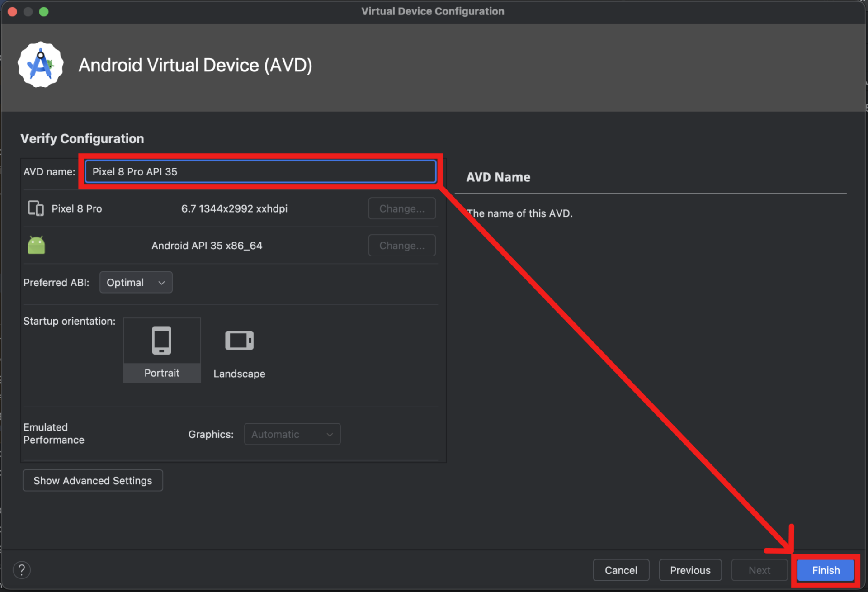Viewport: 868px width, 592px height.
Task: Click the AVD name text field
Action: tap(260, 172)
